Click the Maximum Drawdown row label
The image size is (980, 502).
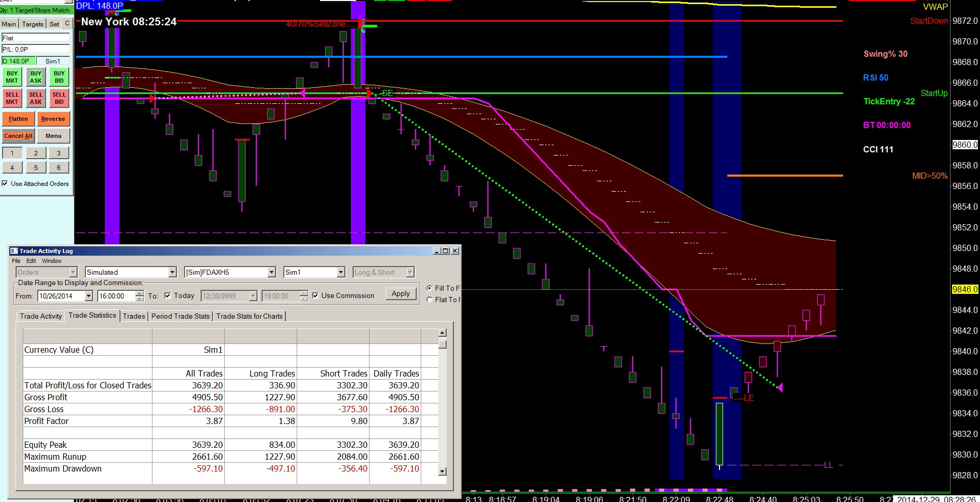63,468
